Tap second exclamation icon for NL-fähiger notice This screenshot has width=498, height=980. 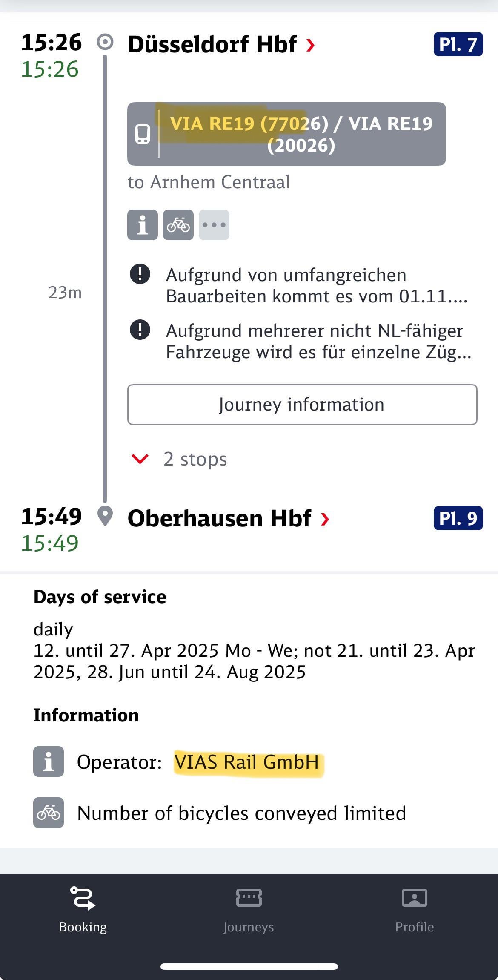(140, 330)
